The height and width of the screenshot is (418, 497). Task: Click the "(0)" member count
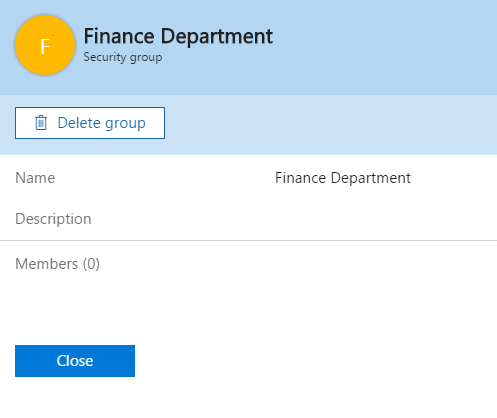coord(91,264)
